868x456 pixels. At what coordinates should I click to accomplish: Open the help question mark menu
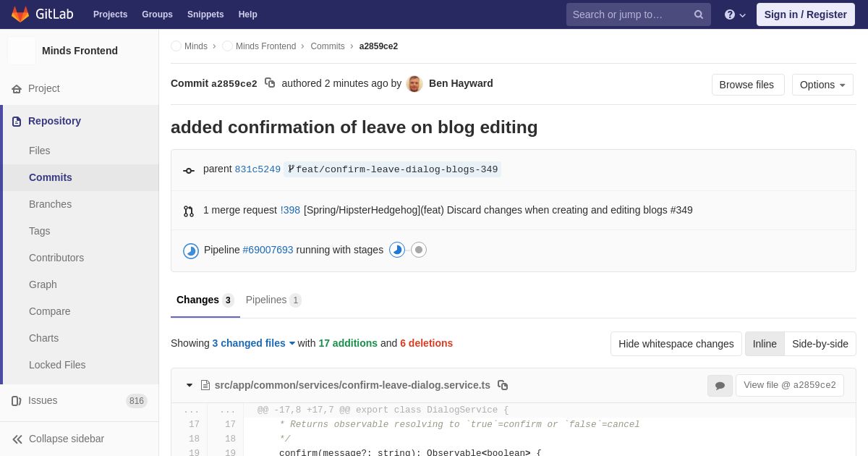click(x=735, y=14)
